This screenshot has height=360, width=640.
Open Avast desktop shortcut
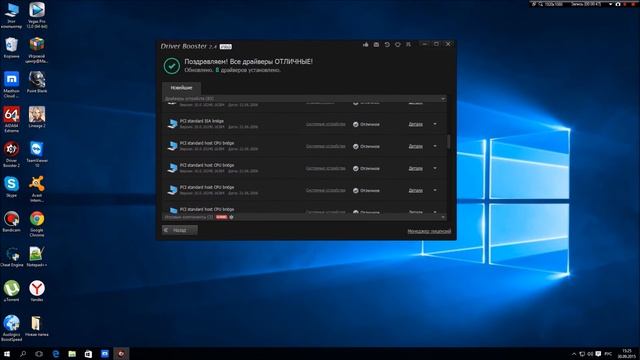click(37, 189)
